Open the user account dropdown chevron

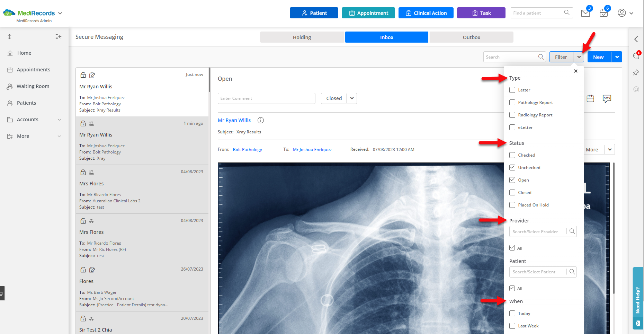tap(631, 13)
